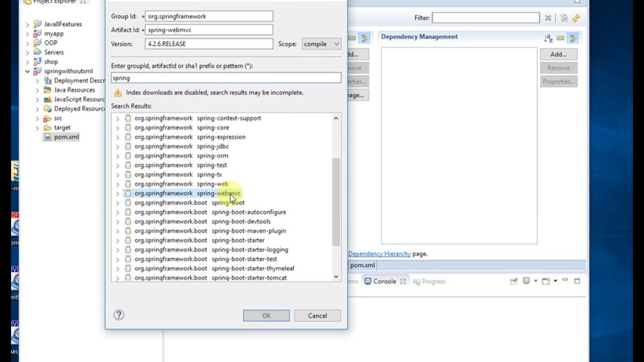Click the target folder icon
This screenshot has width=644, height=362.
point(48,128)
